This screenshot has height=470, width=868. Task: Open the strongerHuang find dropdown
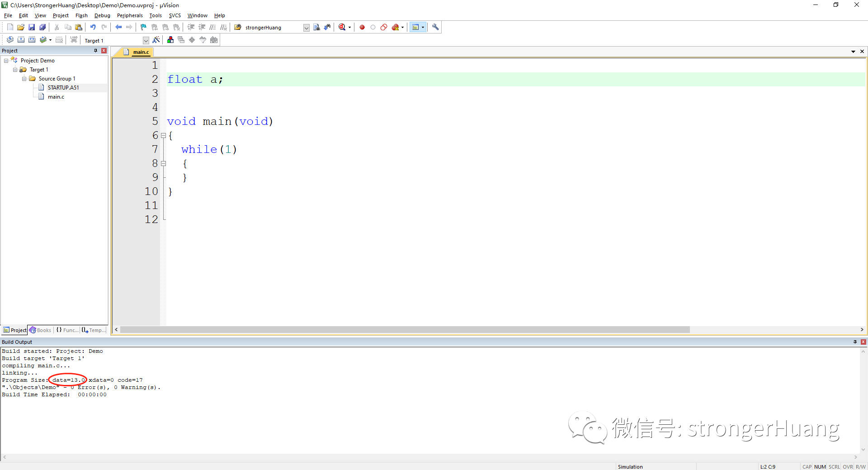pos(306,28)
